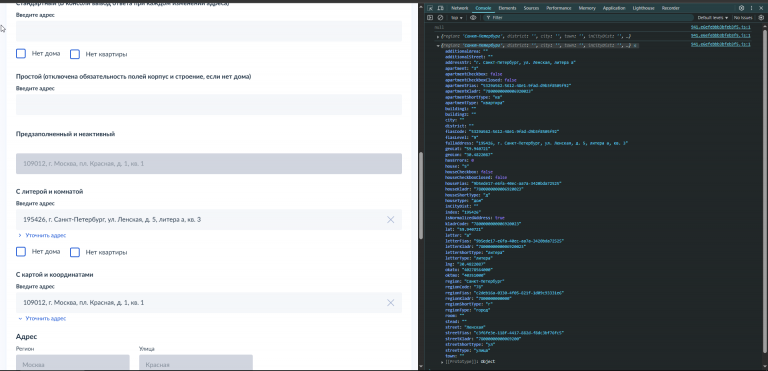Open source link on the null log row

tap(720, 27)
